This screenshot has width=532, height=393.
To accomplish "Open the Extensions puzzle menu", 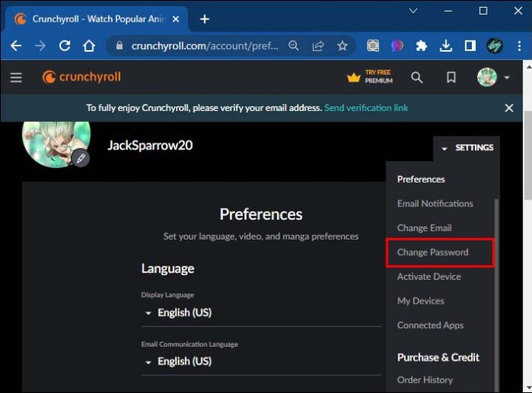I will tap(422, 45).
